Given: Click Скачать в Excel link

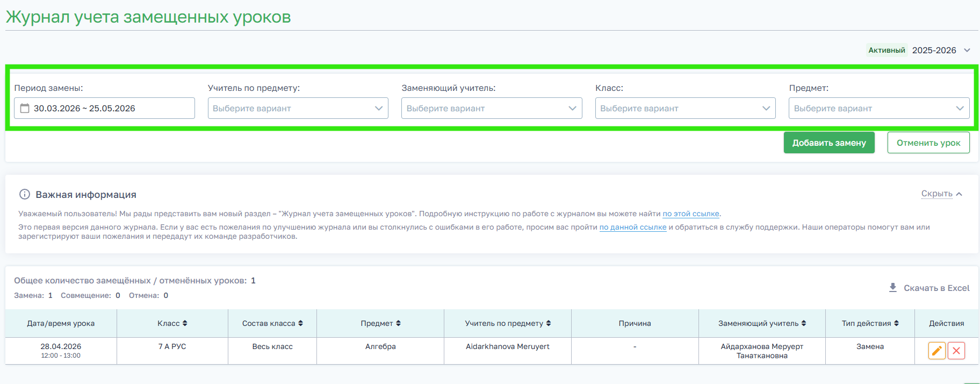Looking at the screenshot, I should point(936,288).
